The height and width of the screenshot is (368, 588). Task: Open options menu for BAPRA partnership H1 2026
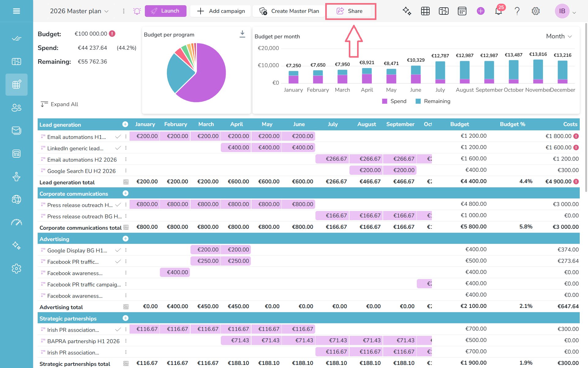pyautogui.click(x=126, y=341)
